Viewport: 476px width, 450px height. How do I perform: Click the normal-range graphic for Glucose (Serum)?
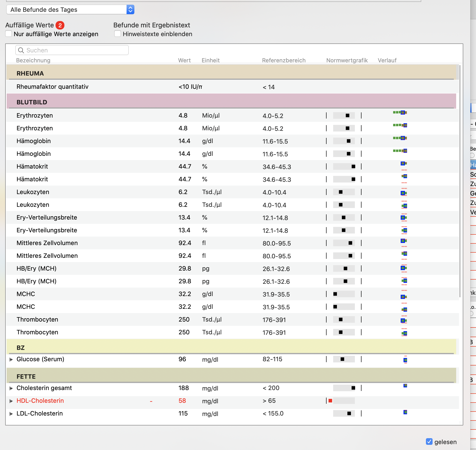tap(344, 359)
